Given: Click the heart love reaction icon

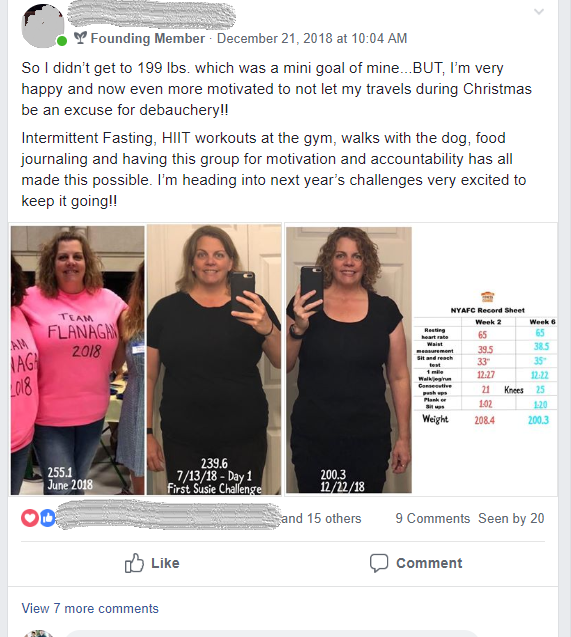Looking at the screenshot, I should (30, 518).
